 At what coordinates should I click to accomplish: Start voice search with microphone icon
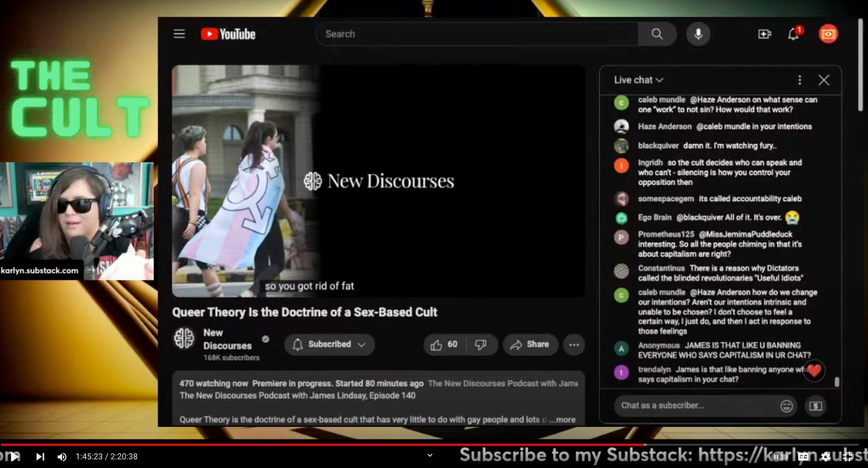point(698,34)
